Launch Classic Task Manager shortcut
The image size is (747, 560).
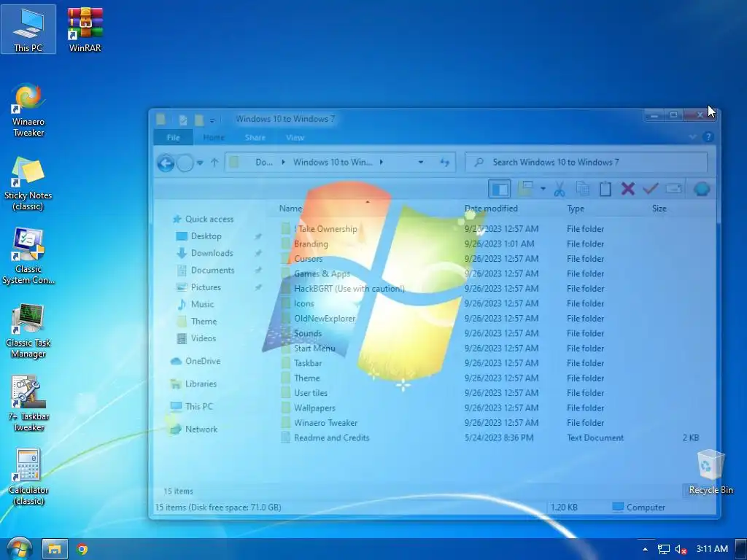(x=28, y=331)
